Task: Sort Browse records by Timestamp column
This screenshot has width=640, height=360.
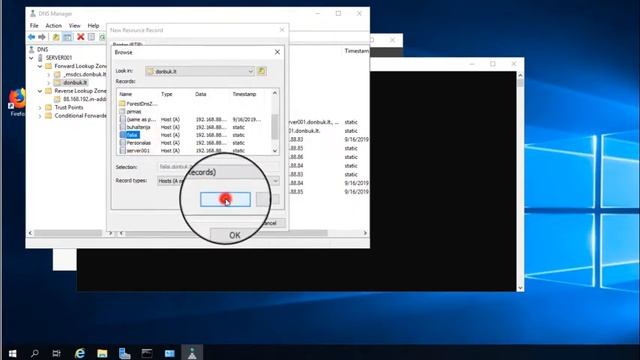Action: point(244,94)
